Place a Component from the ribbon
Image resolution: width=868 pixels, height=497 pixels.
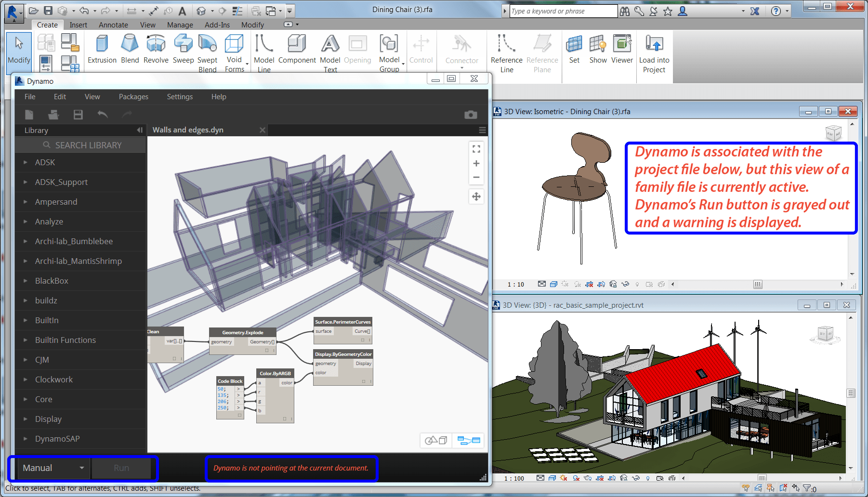point(297,49)
